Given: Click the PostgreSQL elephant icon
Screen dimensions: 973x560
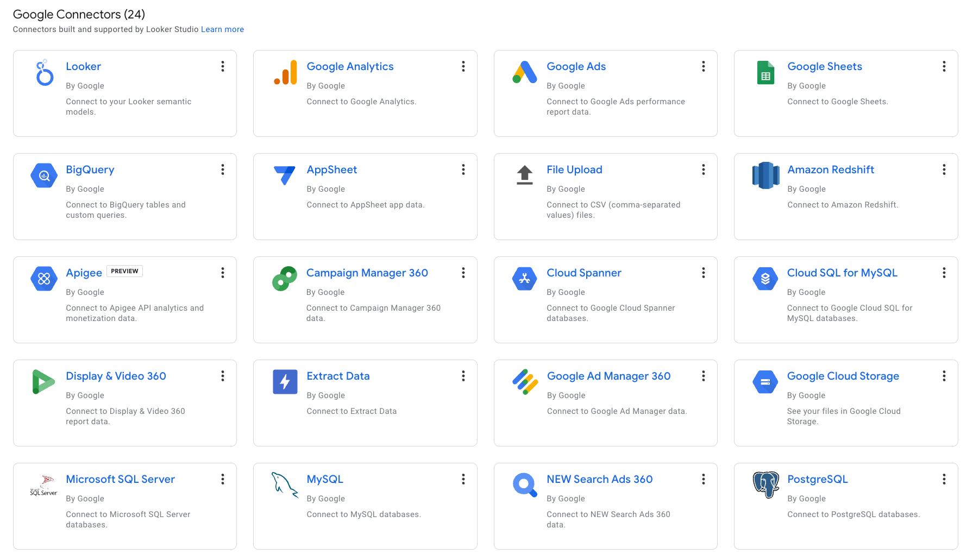Looking at the screenshot, I should tap(765, 485).
